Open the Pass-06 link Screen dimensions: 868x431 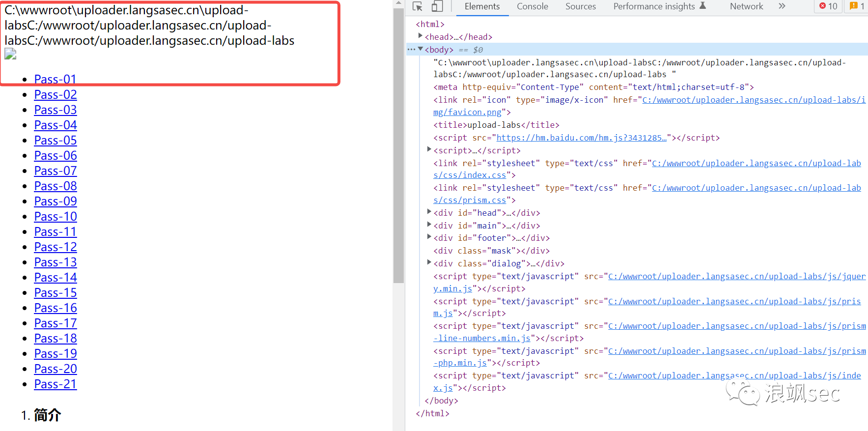point(56,155)
